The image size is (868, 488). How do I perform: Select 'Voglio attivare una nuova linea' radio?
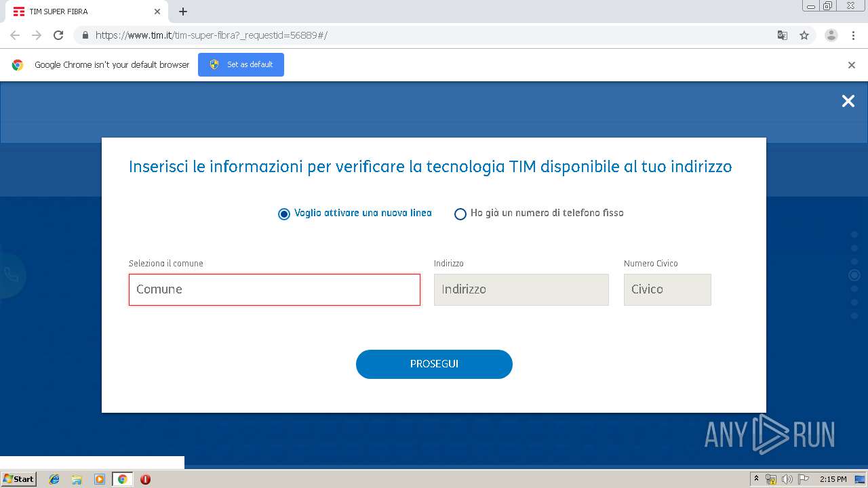pos(284,213)
